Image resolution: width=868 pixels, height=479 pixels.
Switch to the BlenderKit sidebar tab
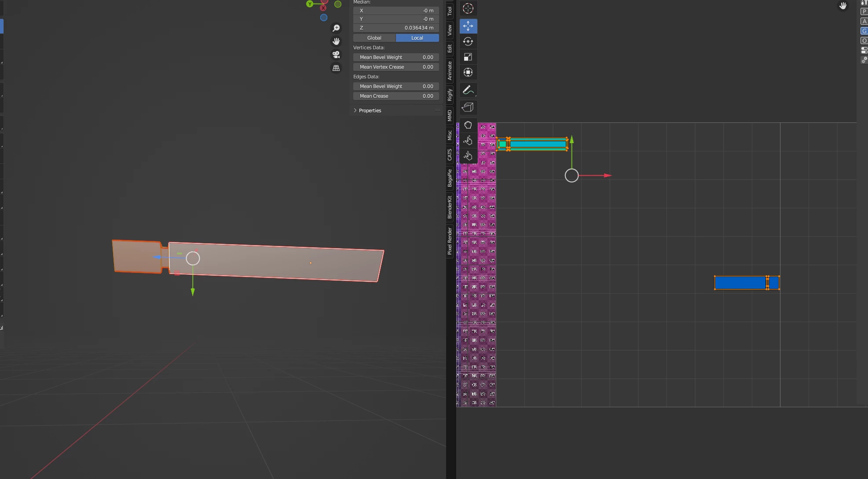coord(450,207)
